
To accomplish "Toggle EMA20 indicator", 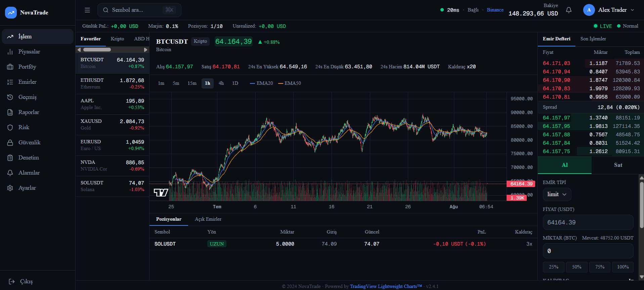I will coord(261,83).
